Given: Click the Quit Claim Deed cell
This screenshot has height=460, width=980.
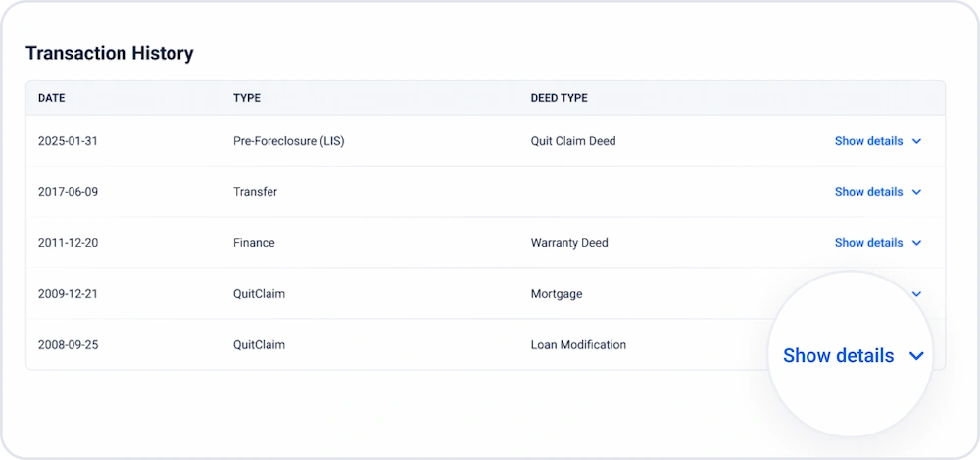Looking at the screenshot, I should tap(573, 141).
